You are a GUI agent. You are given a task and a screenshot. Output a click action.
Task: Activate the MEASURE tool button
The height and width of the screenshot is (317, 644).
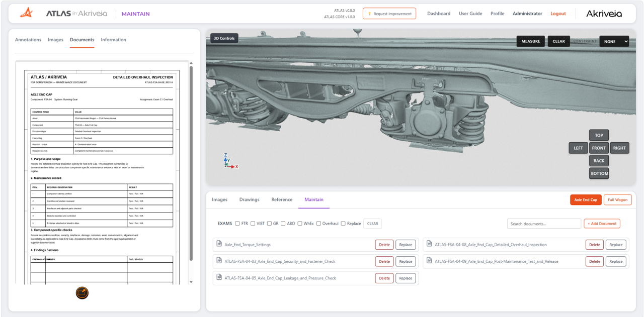click(x=531, y=41)
